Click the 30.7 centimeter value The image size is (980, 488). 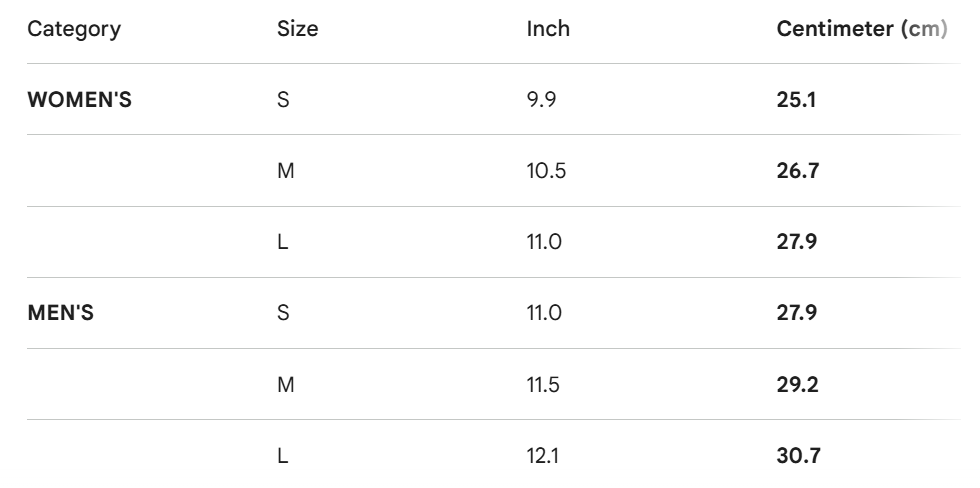click(798, 456)
